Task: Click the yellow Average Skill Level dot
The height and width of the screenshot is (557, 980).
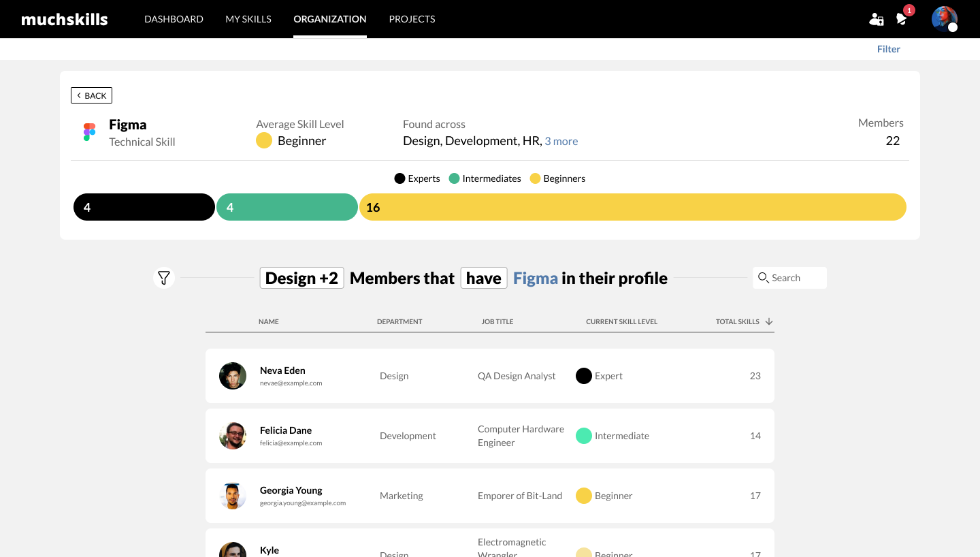Action: [264, 141]
